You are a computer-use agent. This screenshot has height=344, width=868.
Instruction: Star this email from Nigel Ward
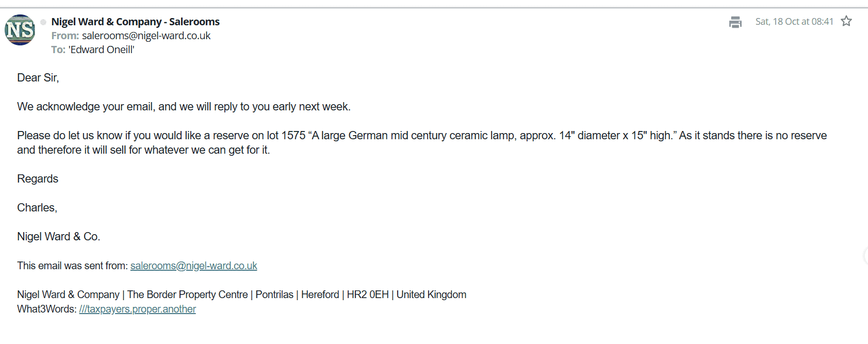846,21
